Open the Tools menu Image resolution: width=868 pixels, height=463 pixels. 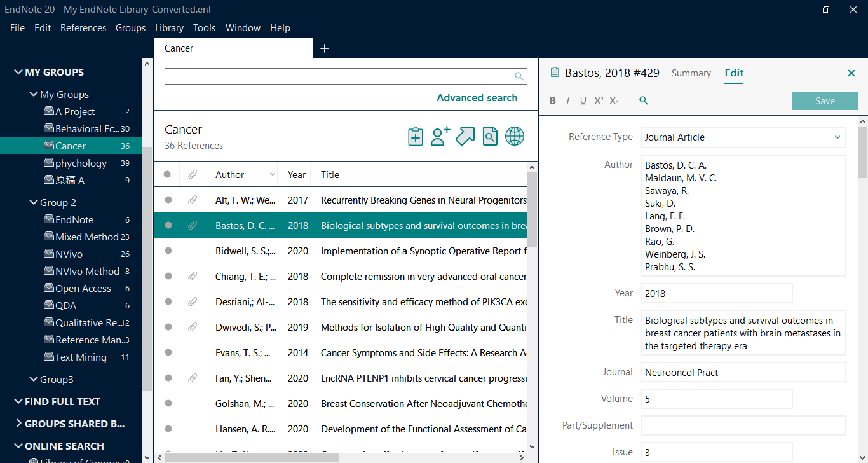coord(204,28)
